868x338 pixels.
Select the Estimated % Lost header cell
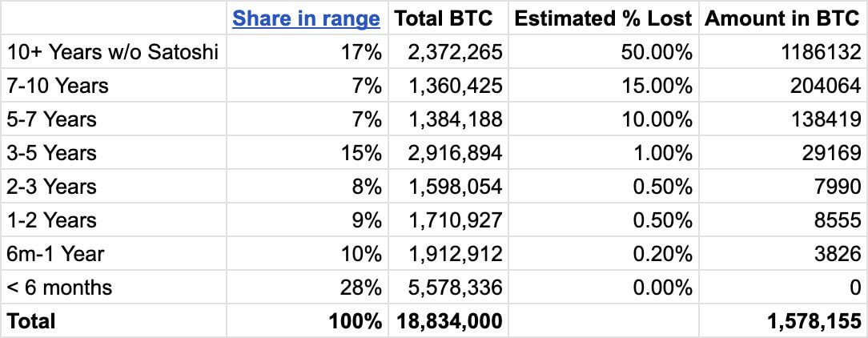603,18
